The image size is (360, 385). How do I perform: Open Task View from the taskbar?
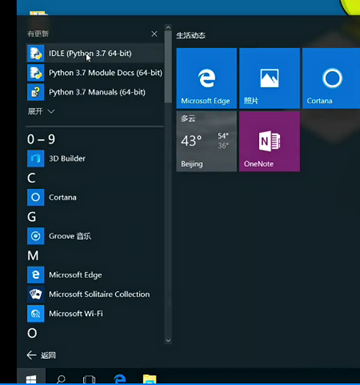click(x=89, y=379)
